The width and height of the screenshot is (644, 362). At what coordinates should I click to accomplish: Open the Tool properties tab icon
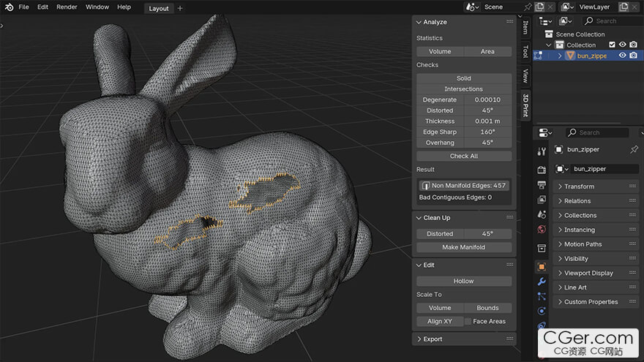click(x=542, y=151)
